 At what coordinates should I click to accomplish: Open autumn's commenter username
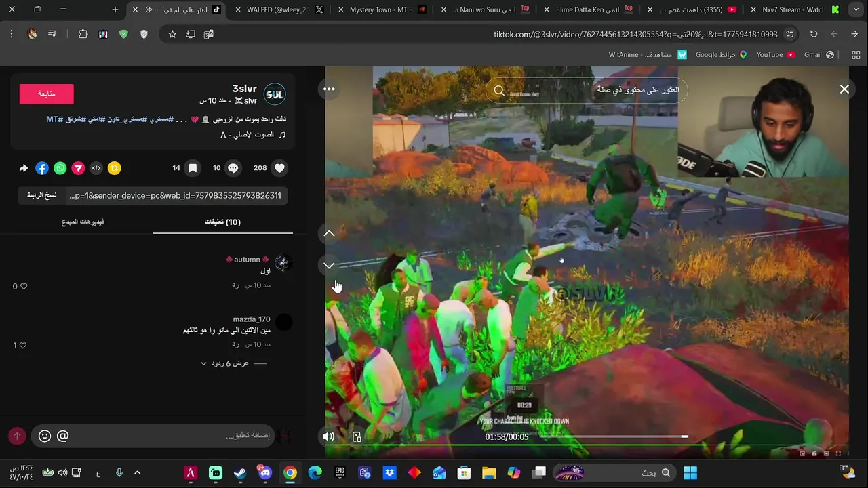click(x=248, y=260)
